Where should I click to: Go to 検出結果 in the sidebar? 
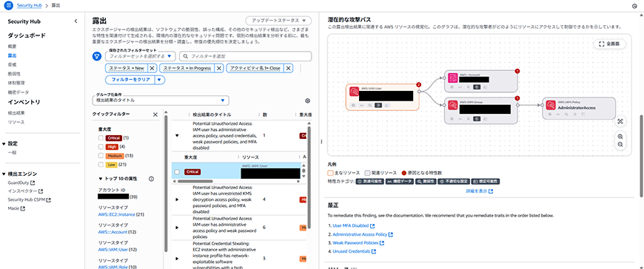click(16, 113)
